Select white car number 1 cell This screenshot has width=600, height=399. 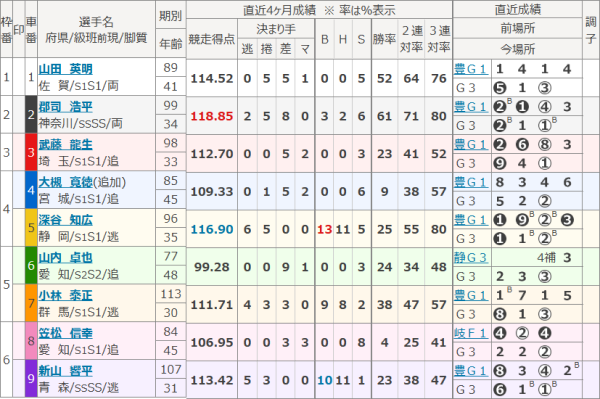[x=31, y=77]
